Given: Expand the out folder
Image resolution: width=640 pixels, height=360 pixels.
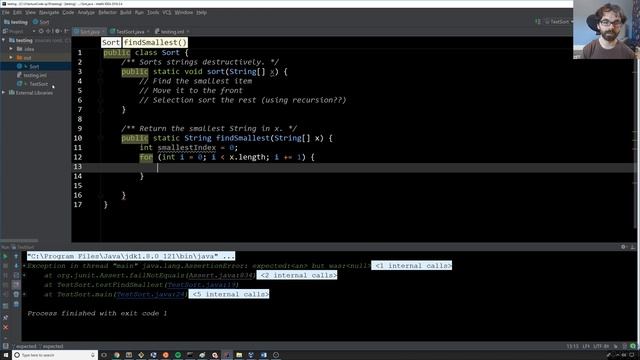Looking at the screenshot, I should [x=11, y=58].
